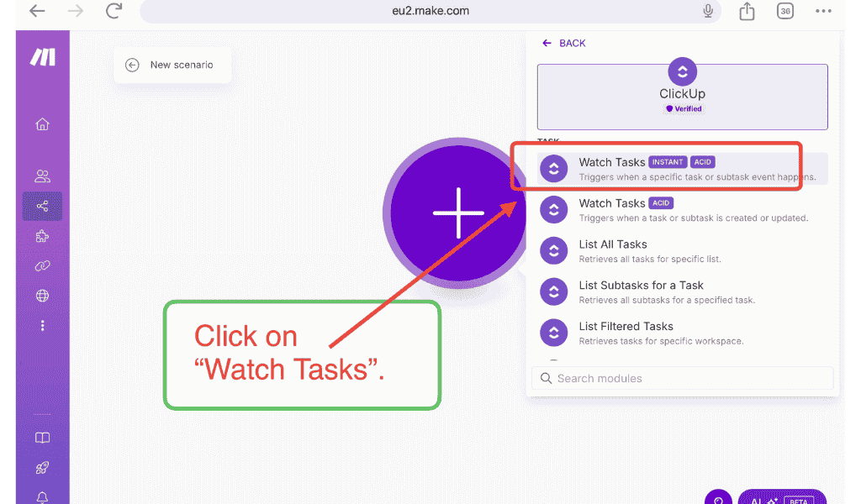Select the List All Tasks module

coord(683,250)
